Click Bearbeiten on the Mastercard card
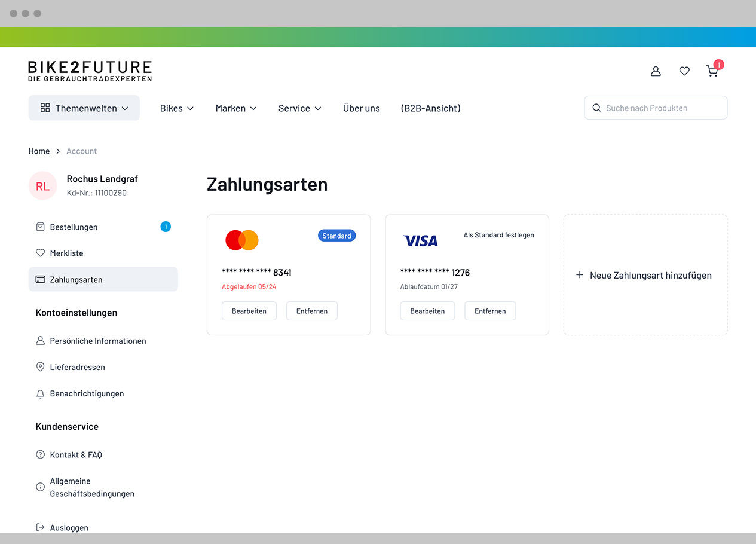The image size is (756, 544). tap(249, 311)
